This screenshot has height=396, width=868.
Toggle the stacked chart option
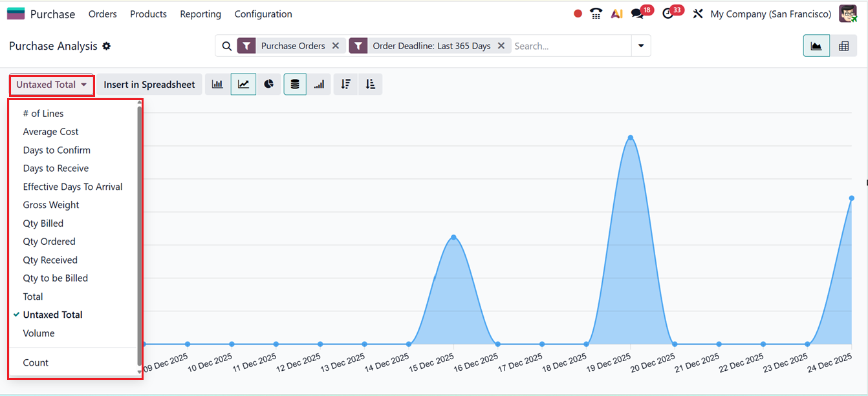[x=295, y=85]
